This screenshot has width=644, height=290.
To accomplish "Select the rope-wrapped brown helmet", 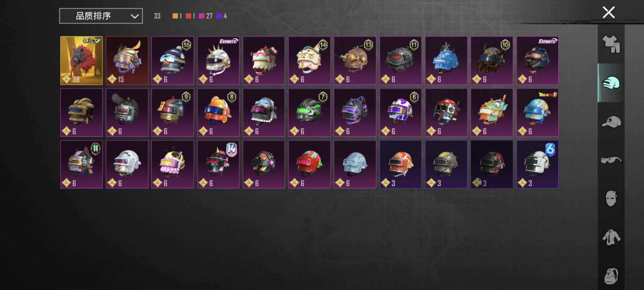I will (81, 113).
